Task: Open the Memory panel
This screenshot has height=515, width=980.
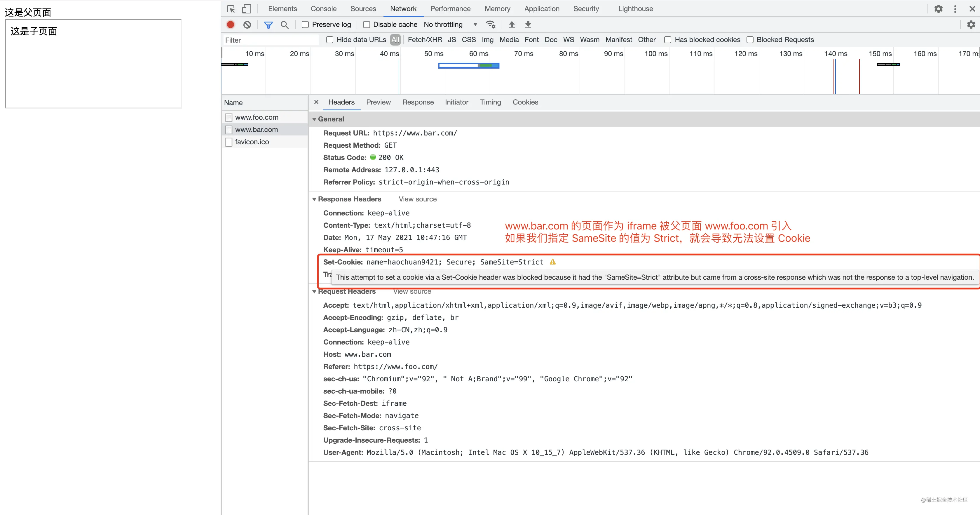Action: tap(497, 9)
